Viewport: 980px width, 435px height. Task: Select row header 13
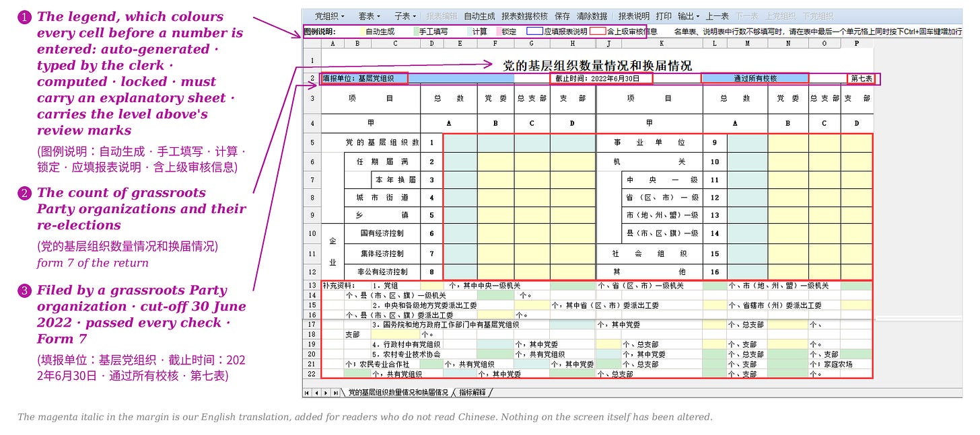(x=312, y=286)
